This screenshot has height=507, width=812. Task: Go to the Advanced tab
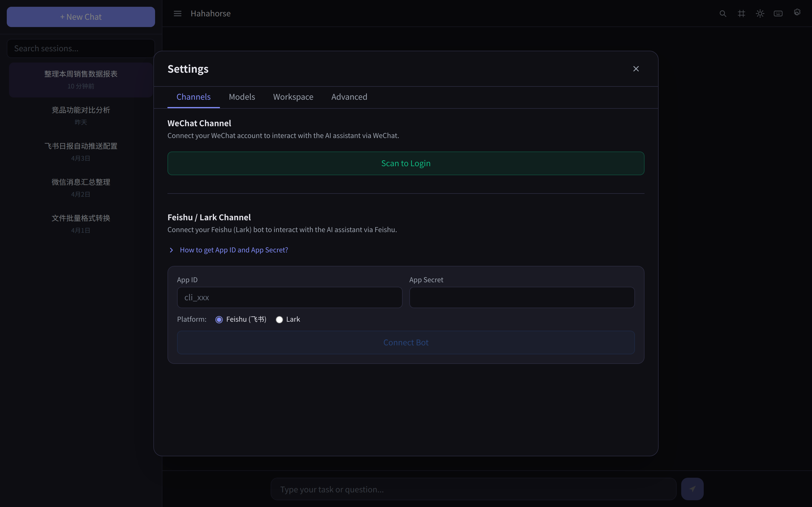(x=349, y=97)
